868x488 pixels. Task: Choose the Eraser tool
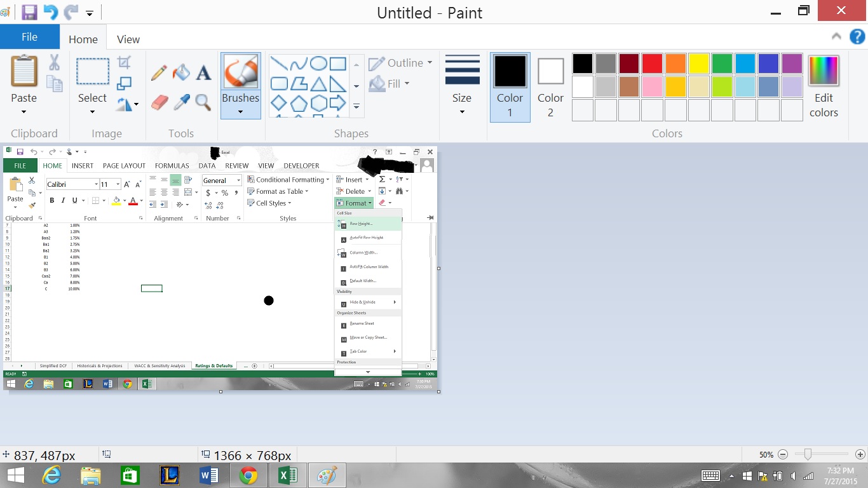pos(159,102)
